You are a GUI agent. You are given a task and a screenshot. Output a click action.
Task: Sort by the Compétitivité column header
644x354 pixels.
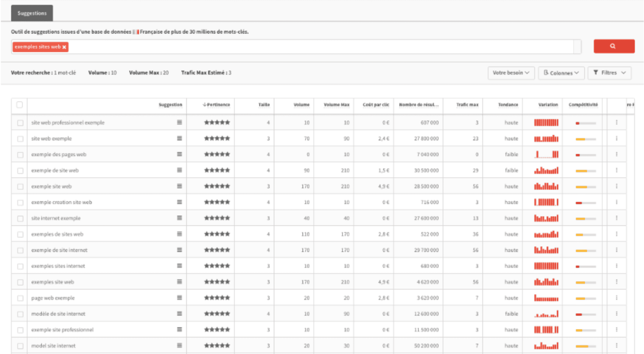point(583,105)
